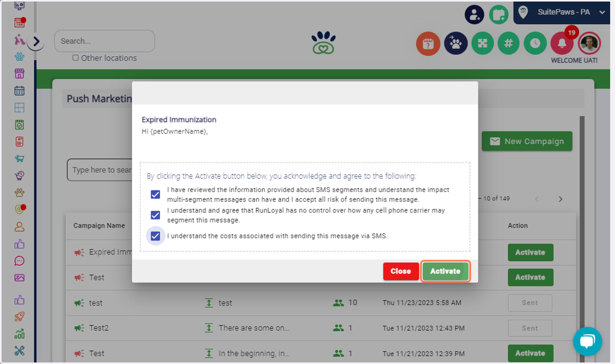Open the notifications bell with 19 badge
The height and width of the screenshot is (364, 615).
[562, 44]
